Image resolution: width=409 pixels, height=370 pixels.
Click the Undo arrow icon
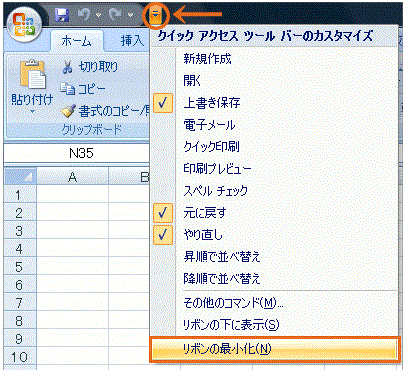coord(84,15)
